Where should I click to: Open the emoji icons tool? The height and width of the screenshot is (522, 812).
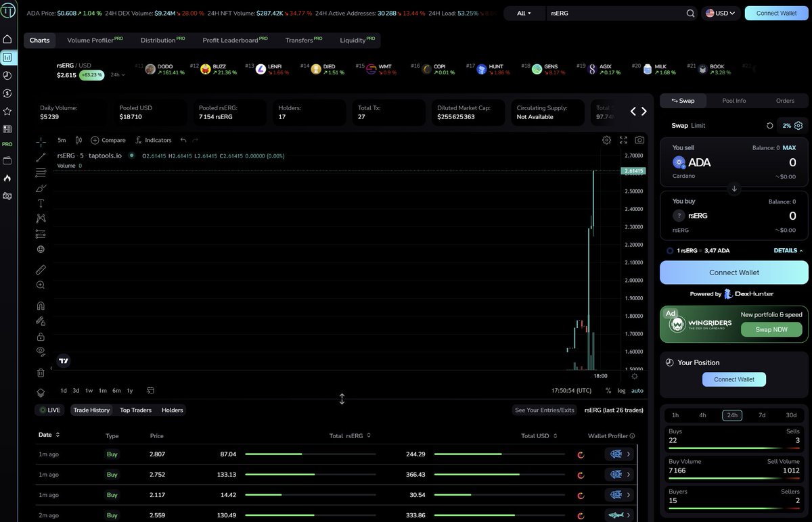pyautogui.click(x=41, y=250)
